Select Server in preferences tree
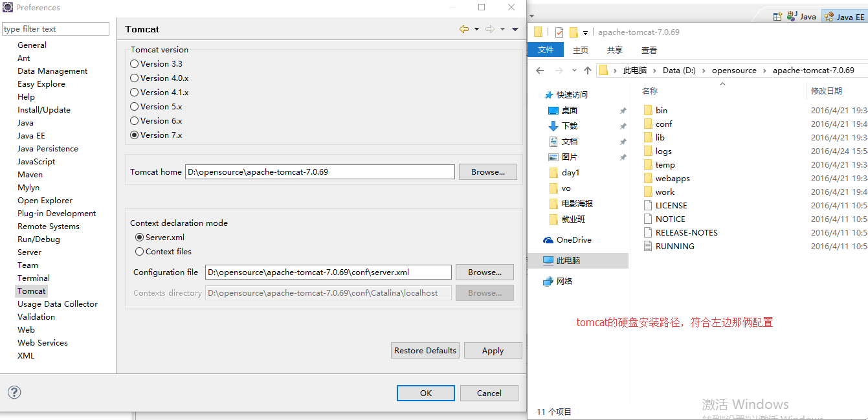This screenshot has width=868, height=420. click(x=29, y=252)
